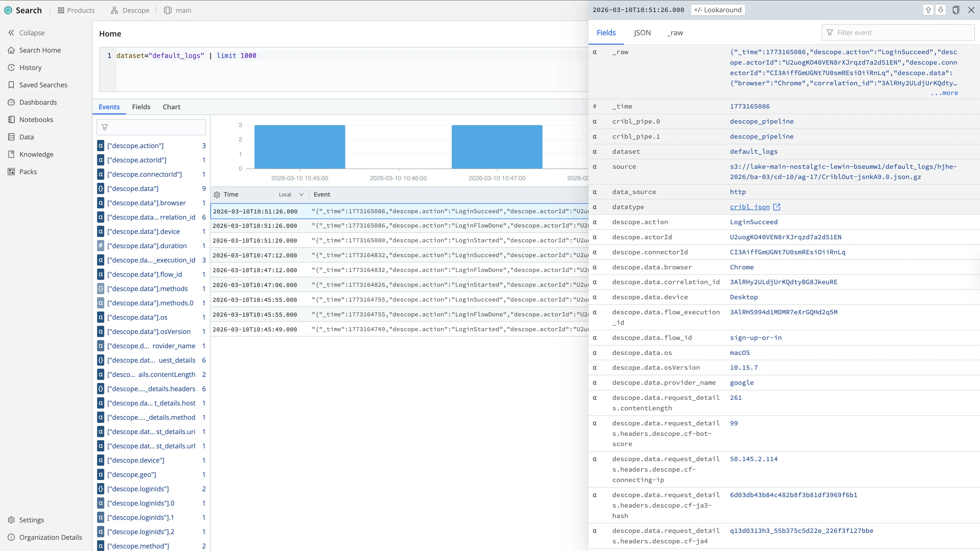Open the Dashboards section
This screenshot has height=551, width=980.
[38, 102]
